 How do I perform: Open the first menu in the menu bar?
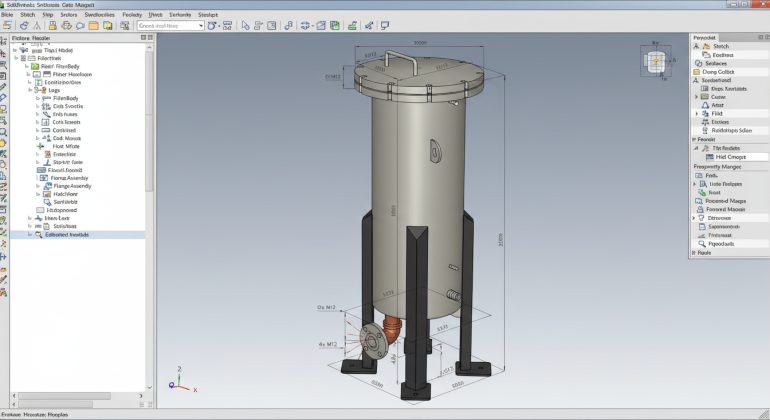tap(7, 15)
